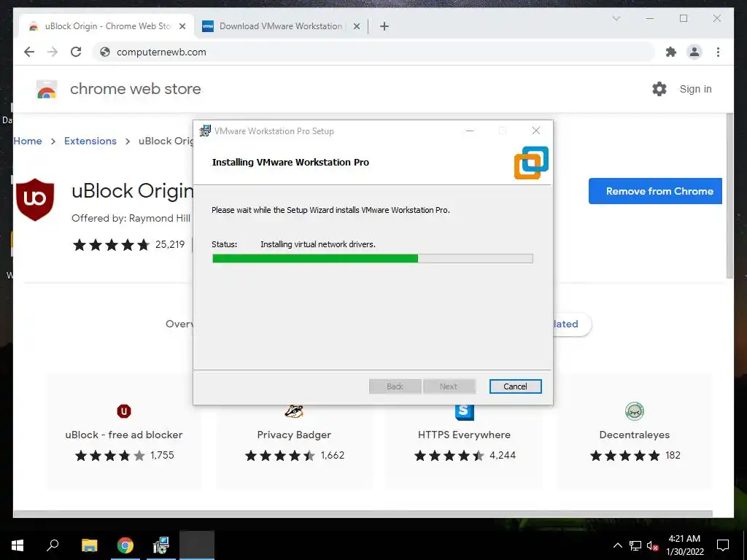Click the HTTPS Everywhere S icon
The height and width of the screenshot is (560, 747).
click(x=465, y=413)
